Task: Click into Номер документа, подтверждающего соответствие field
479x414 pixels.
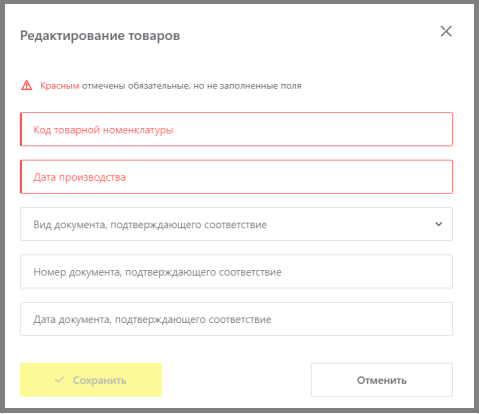Action: point(236,271)
